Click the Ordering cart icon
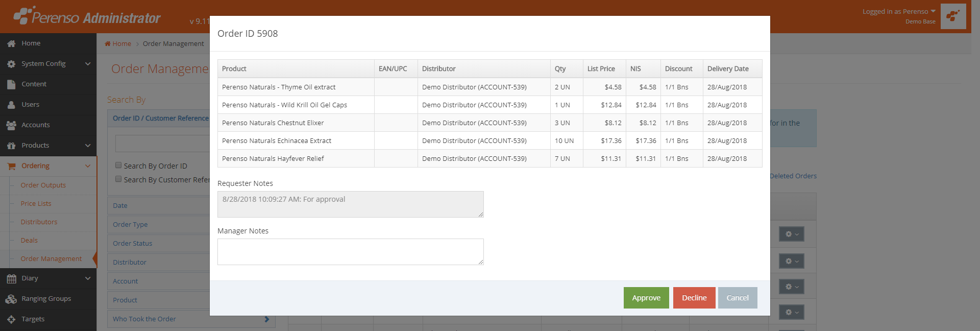This screenshot has width=980, height=331. click(11, 166)
